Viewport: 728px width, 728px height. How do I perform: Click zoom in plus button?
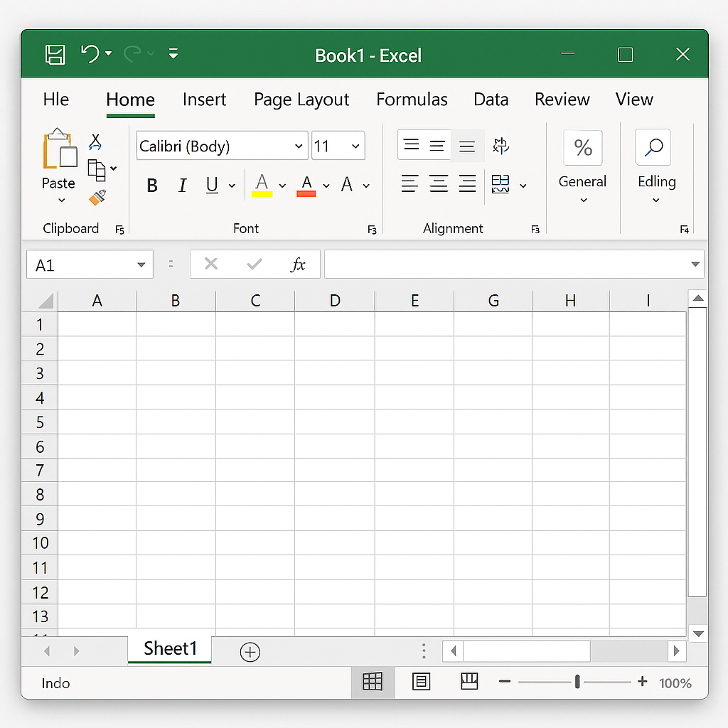tap(643, 681)
